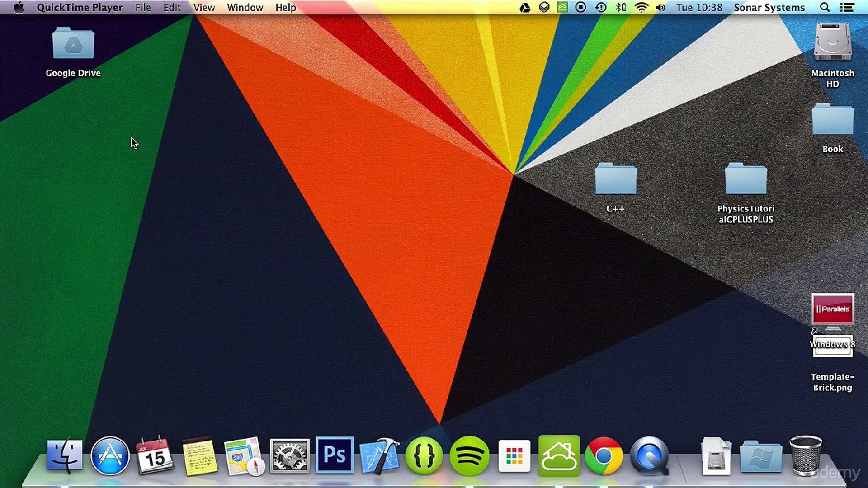
Task: Open green cloud house app icon
Action: click(559, 455)
